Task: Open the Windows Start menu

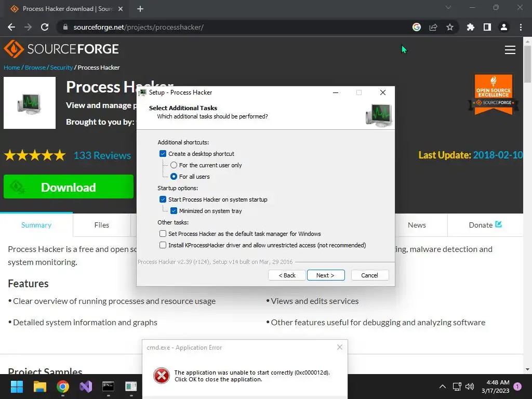Action: pyautogui.click(x=17, y=387)
